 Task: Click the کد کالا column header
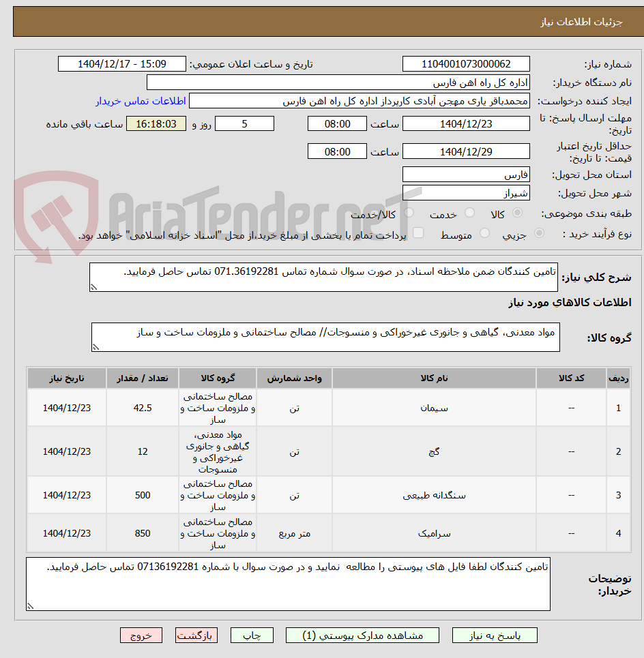(571, 378)
